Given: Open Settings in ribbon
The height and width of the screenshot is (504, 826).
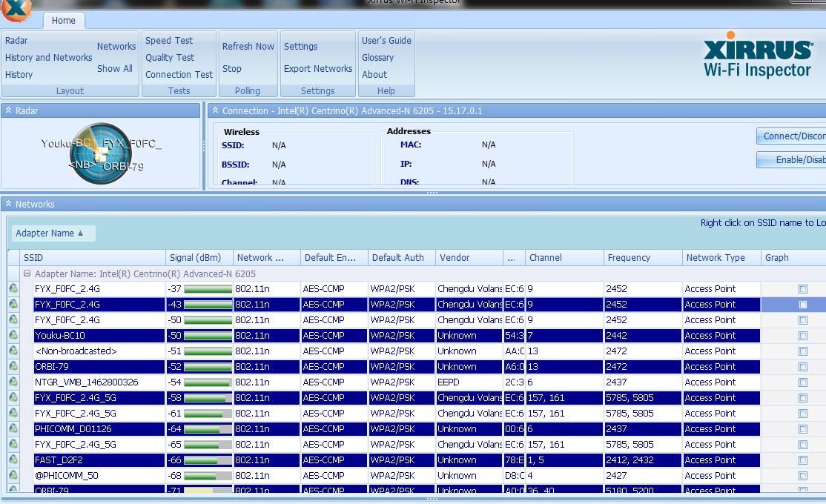Looking at the screenshot, I should (x=301, y=47).
